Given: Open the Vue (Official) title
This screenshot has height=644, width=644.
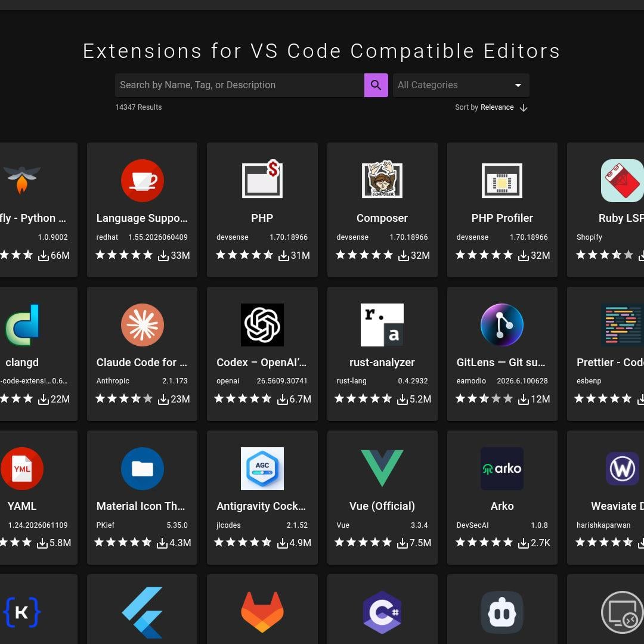Looking at the screenshot, I should coord(382,506).
